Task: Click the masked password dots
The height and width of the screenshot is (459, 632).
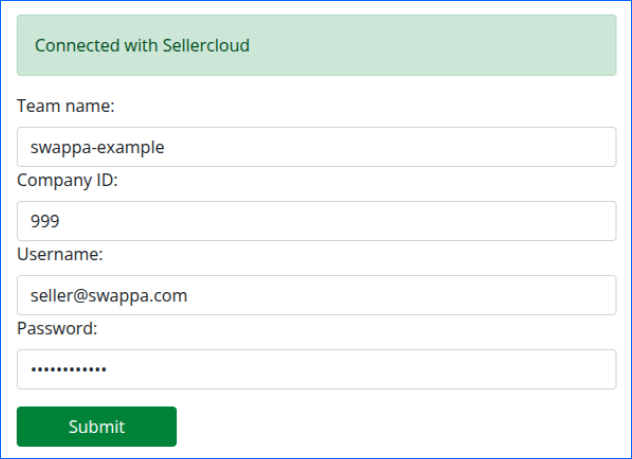Action: point(69,369)
